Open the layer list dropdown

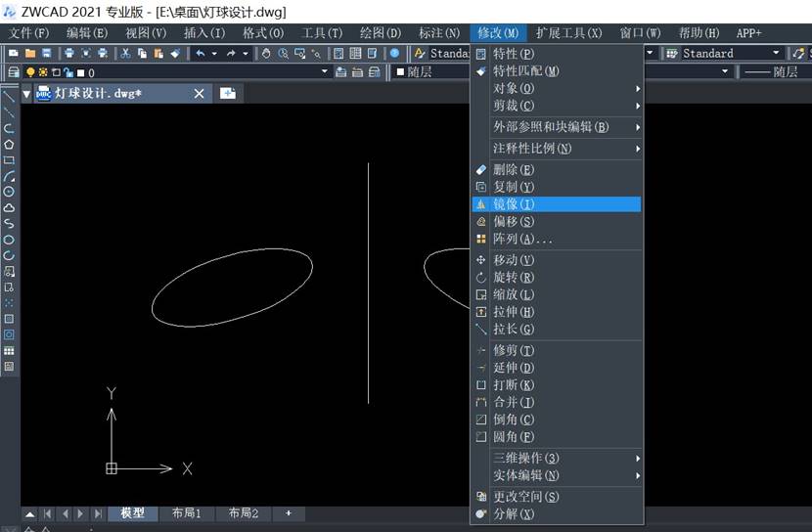[x=324, y=72]
